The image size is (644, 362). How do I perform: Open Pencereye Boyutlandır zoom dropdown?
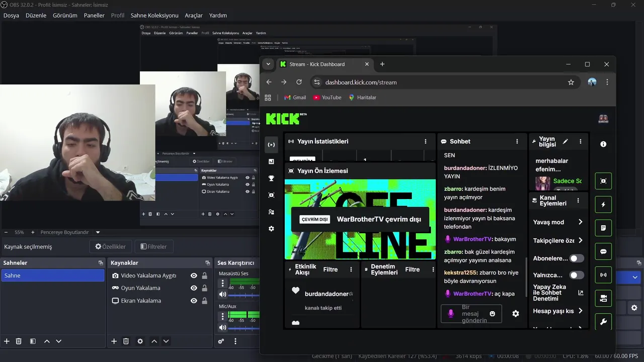98,232
